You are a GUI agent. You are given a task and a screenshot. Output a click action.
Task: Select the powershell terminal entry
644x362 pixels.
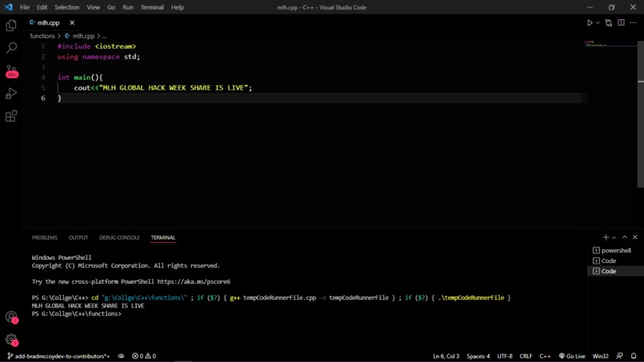[x=616, y=250]
